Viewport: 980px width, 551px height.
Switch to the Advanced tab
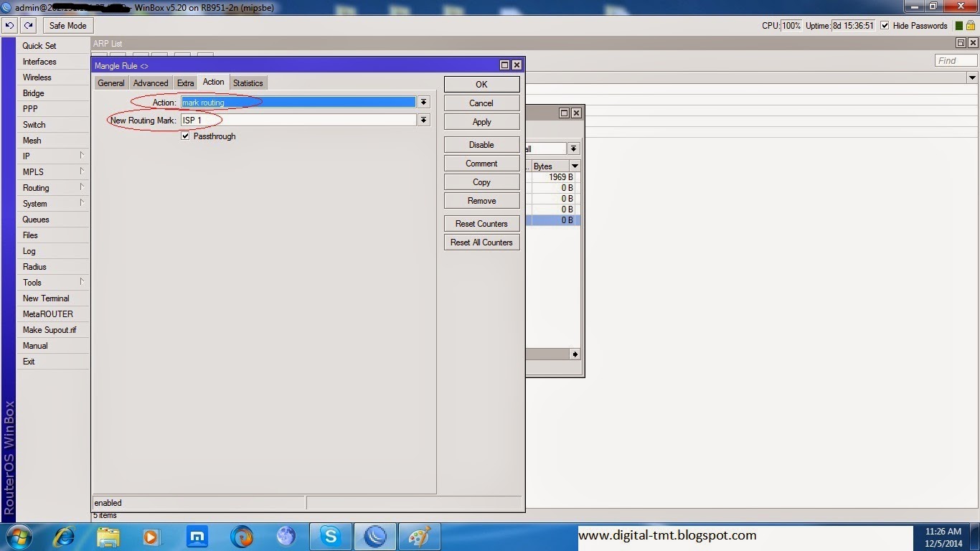click(x=151, y=83)
